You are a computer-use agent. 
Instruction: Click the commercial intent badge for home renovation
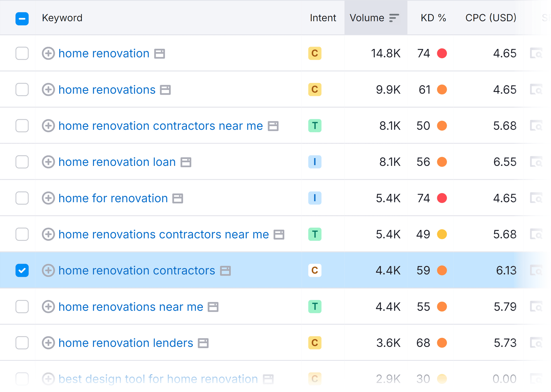pyautogui.click(x=315, y=53)
